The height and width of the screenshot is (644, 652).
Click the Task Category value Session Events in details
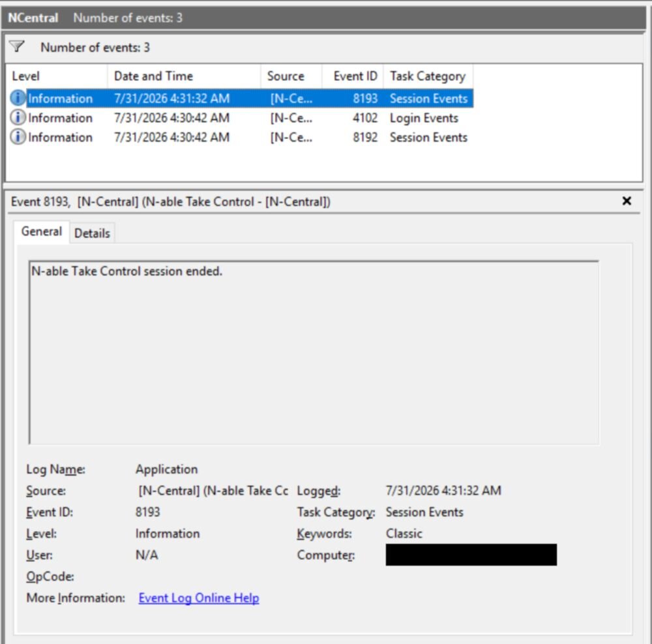(424, 512)
